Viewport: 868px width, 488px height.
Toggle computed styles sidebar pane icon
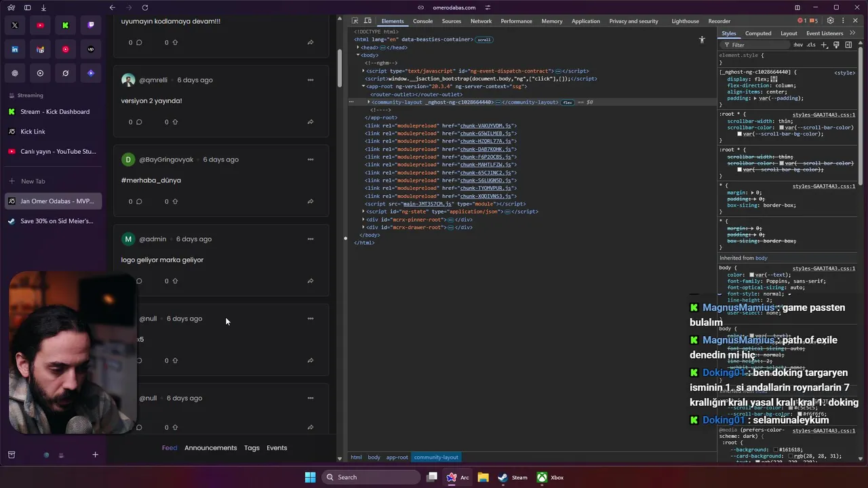coord(848,45)
